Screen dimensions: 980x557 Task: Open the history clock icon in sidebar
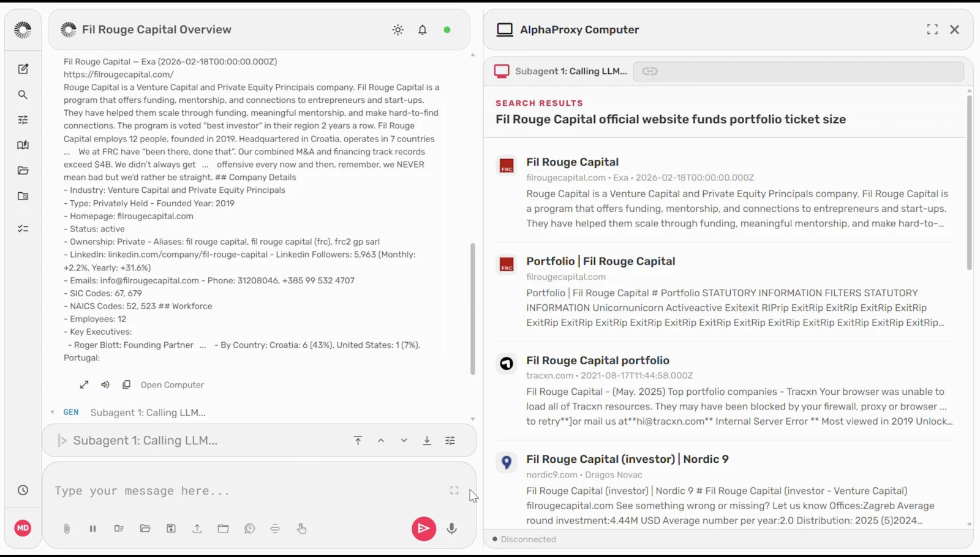pyautogui.click(x=23, y=490)
